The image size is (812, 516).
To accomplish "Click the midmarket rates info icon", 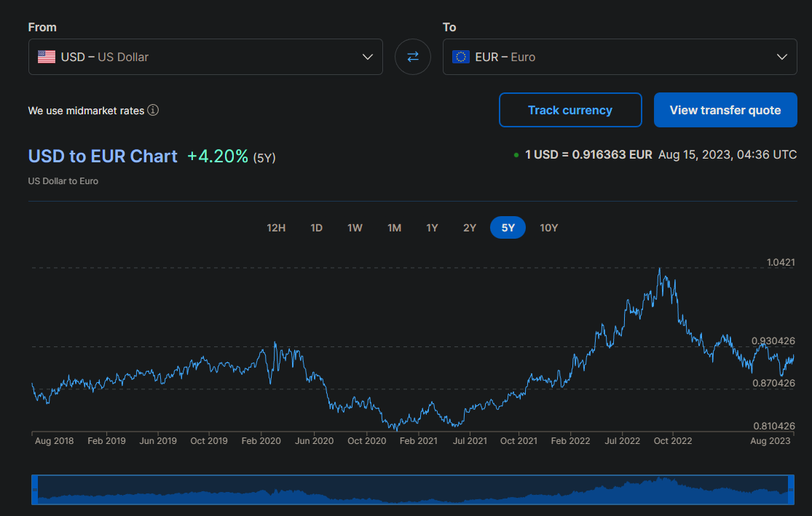I will pyautogui.click(x=153, y=111).
